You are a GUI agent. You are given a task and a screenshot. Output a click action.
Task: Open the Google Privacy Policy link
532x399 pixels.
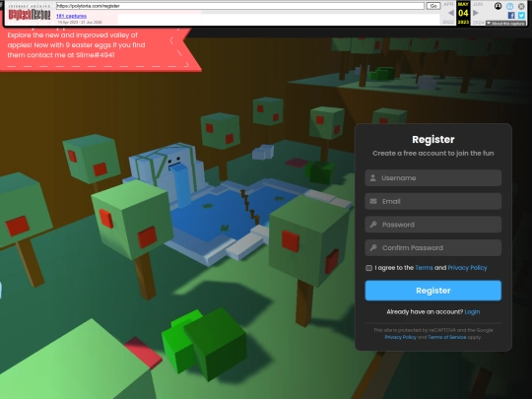[x=400, y=337]
